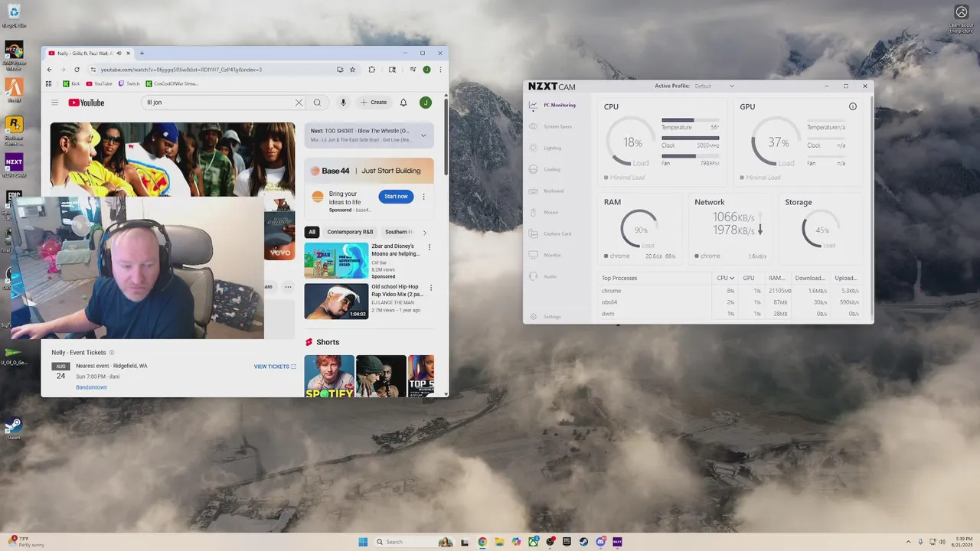This screenshot has width=980, height=551.
Task: Open a new Chrome tab
Action: point(142,54)
